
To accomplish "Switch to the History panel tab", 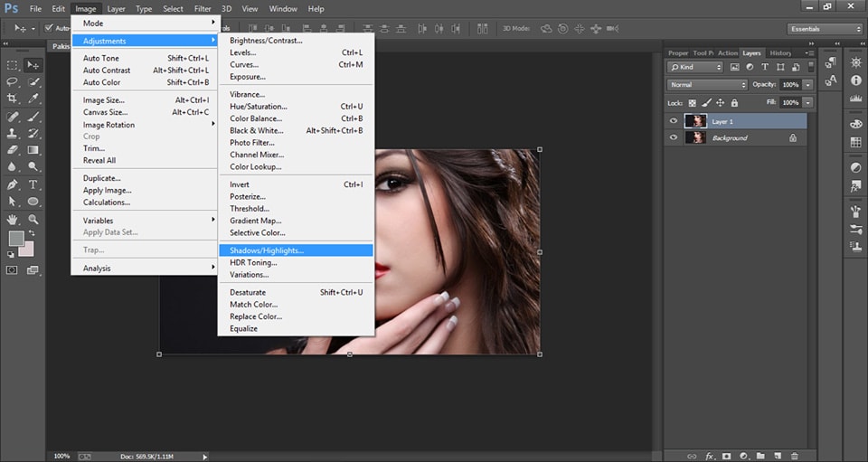I will [x=779, y=53].
